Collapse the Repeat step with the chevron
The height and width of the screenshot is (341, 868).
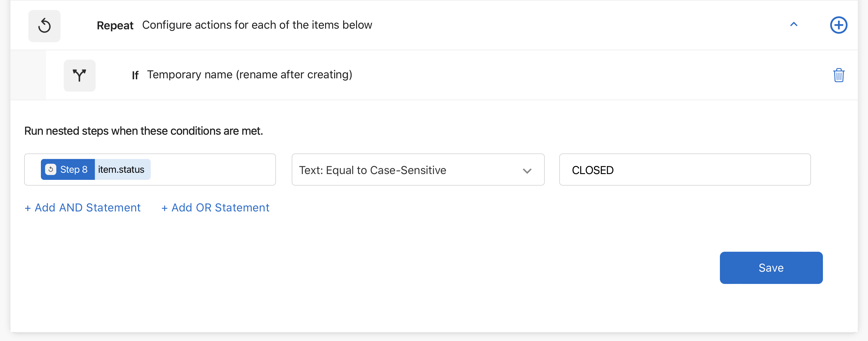click(794, 24)
